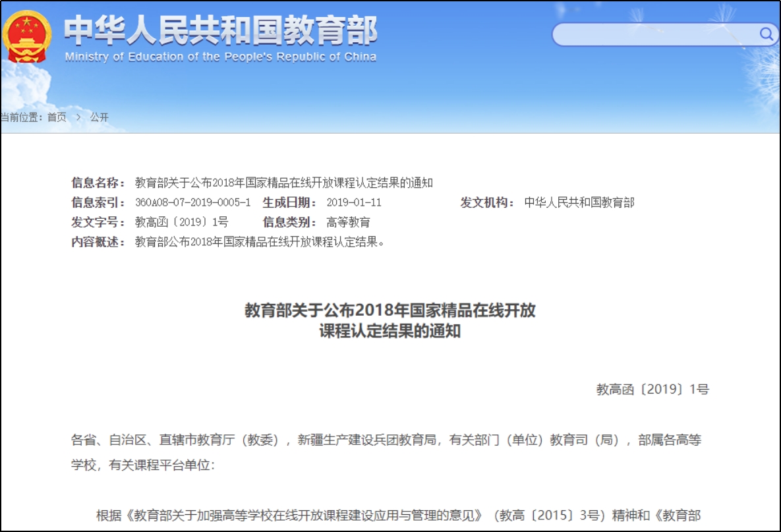Click the magnifier search icon
The width and height of the screenshot is (781, 532).
[766, 34]
